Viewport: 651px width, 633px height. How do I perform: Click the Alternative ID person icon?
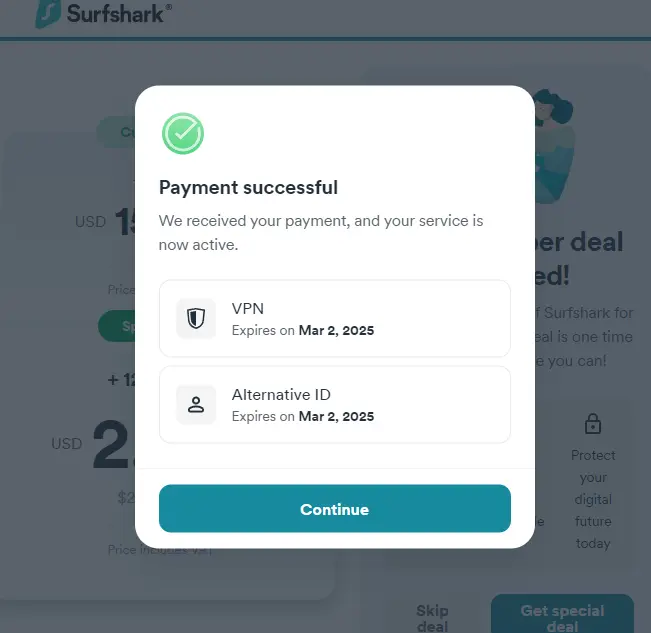196,404
